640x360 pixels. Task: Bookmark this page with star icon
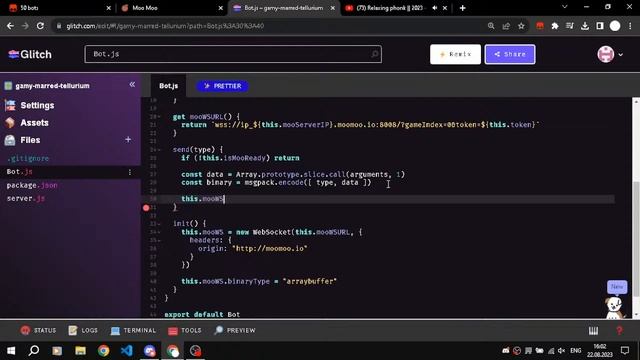[x=521, y=26]
